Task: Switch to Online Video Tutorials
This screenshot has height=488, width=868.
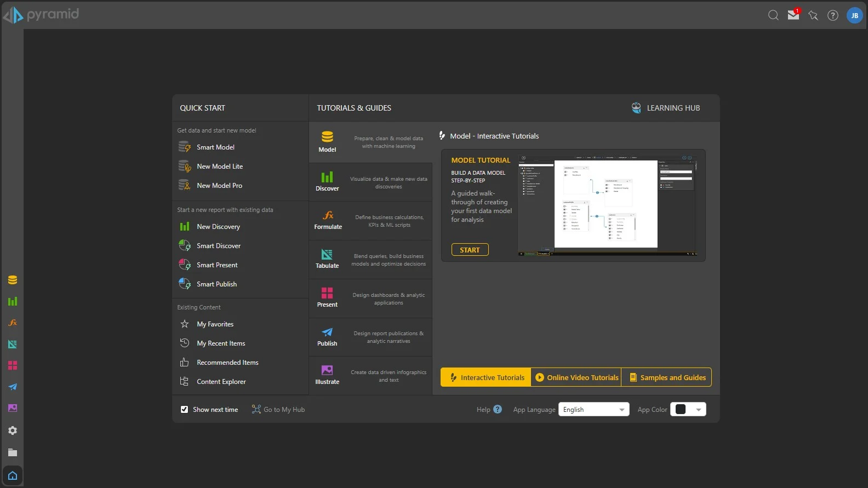Action: coord(576,377)
